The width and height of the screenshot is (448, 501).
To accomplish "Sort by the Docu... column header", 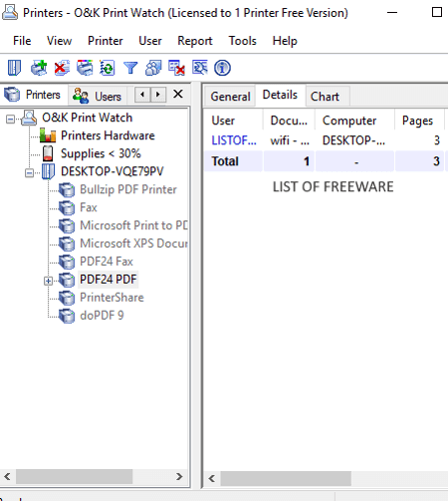I will tap(289, 121).
